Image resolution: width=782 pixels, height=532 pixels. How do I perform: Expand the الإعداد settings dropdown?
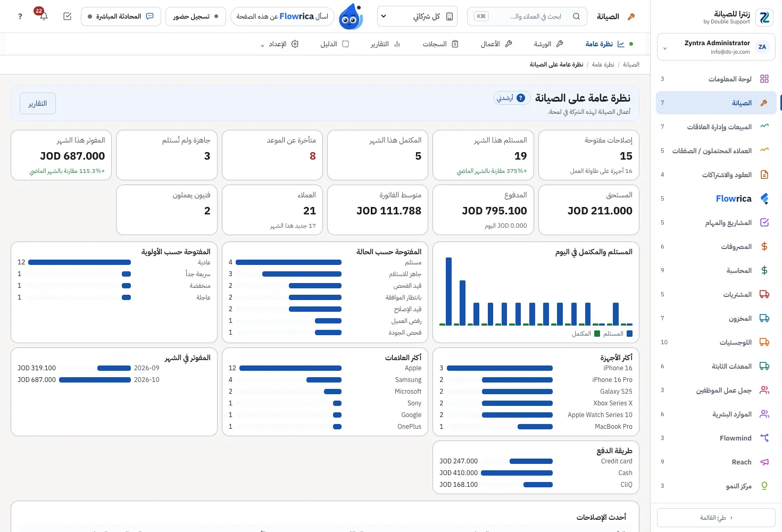(x=279, y=44)
